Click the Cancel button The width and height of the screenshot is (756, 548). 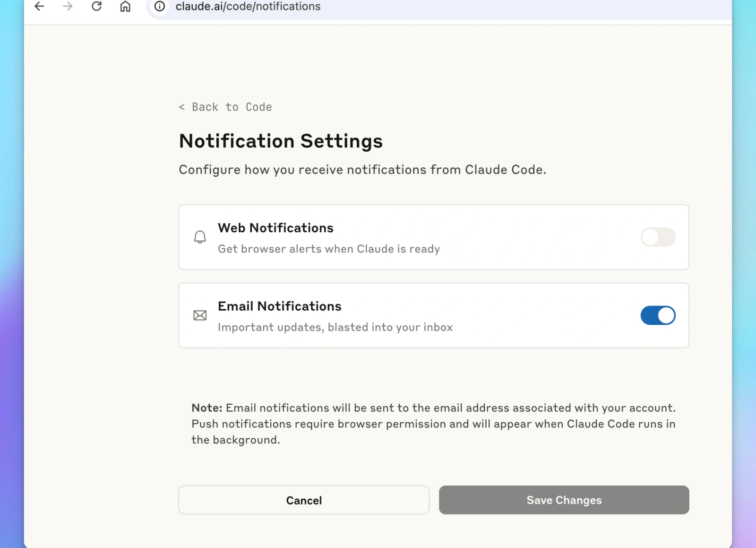pos(304,500)
